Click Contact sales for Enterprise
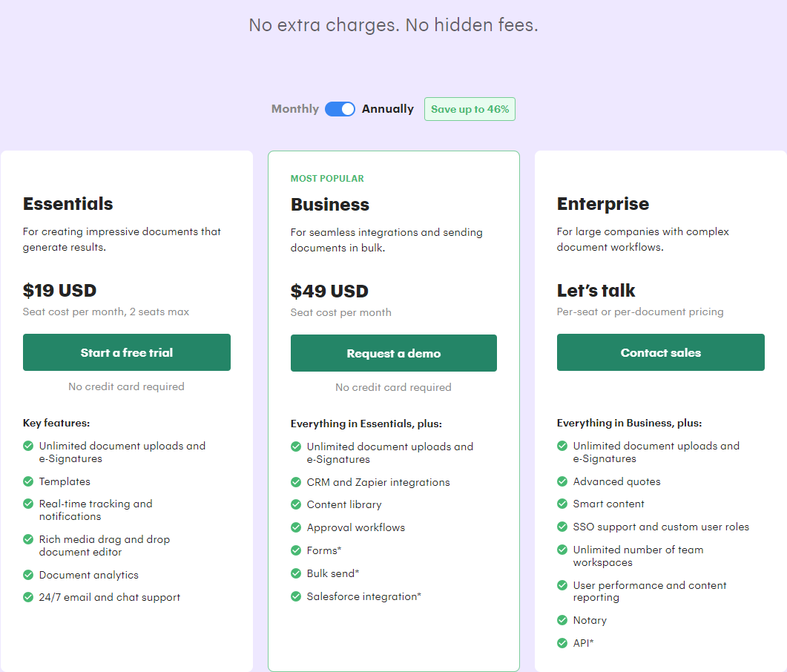Image resolution: width=787 pixels, height=672 pixels. point(660,352)
